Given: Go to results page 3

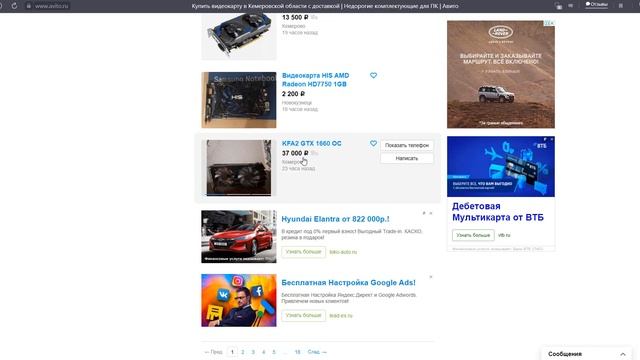Looking at the screenshot, I should [x=253, y=352].
